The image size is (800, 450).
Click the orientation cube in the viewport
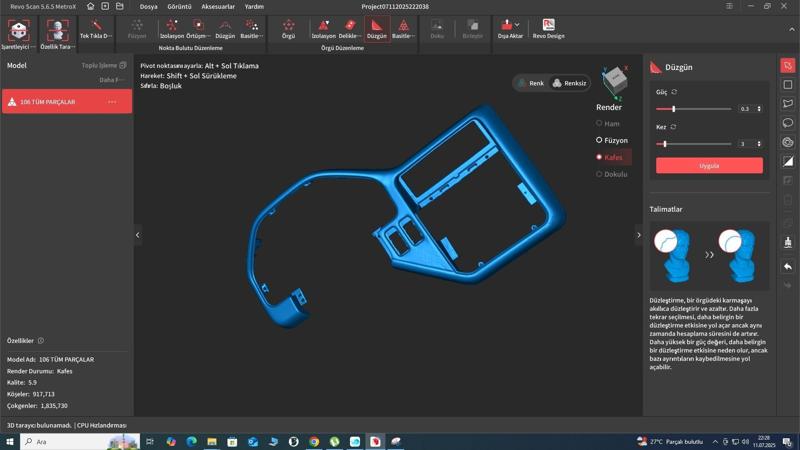tap(614, 81)
